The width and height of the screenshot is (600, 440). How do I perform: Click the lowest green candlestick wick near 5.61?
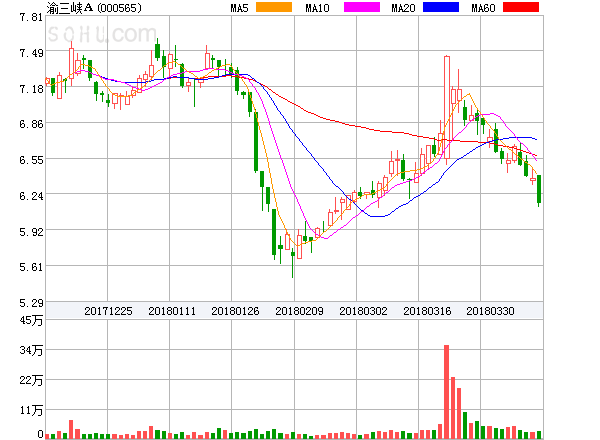point(293,262)
